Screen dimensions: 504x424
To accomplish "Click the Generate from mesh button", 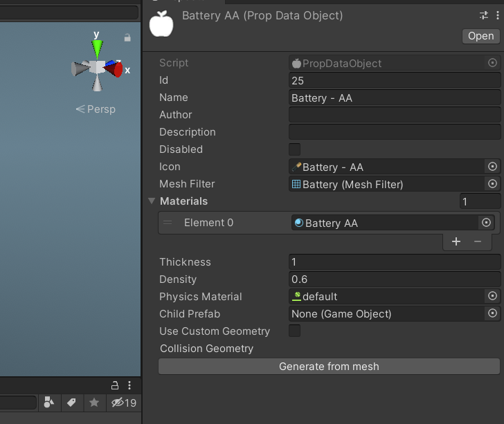I will [x=329, y=367].
